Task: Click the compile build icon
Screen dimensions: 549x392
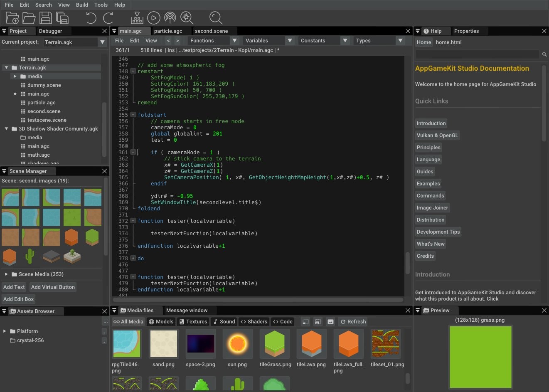Action: pyautogui.click(x=137, y=18)
